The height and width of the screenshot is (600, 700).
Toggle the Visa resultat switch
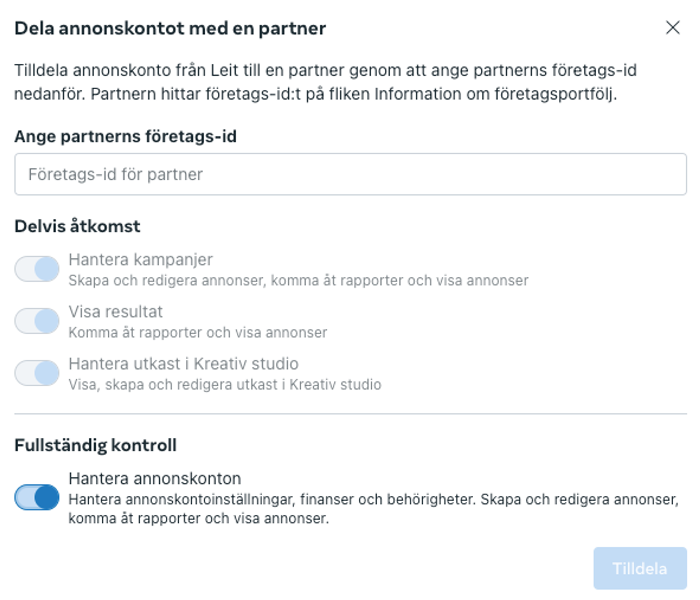37,321
